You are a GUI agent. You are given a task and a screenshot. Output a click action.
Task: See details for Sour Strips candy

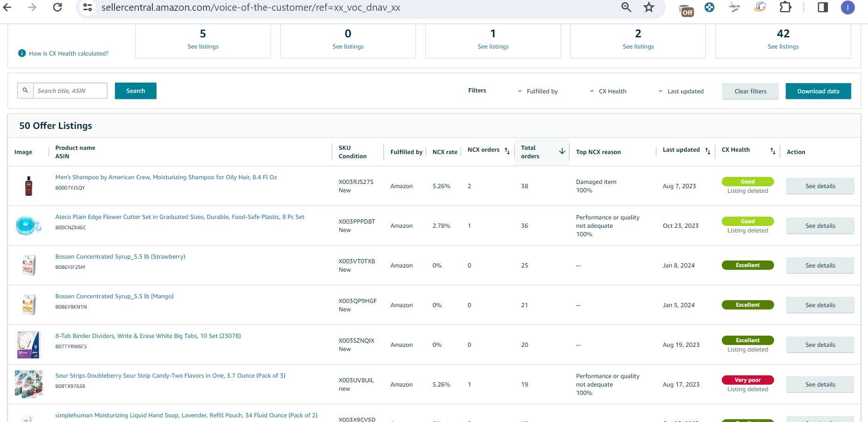tap(820, 384)
